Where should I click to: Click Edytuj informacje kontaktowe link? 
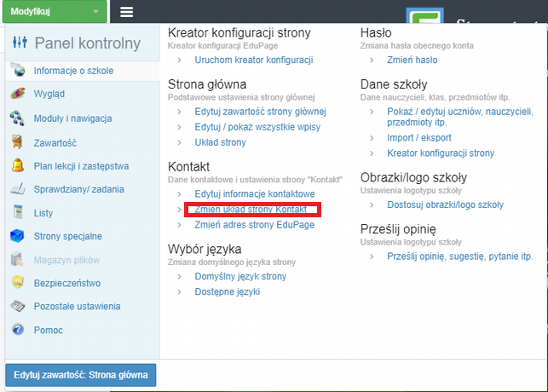255,194
